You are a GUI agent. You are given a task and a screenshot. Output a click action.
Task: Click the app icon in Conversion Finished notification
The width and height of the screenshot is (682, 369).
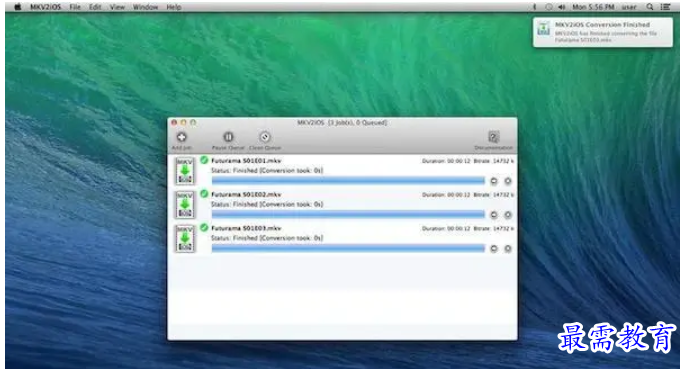tap(544, 29)
